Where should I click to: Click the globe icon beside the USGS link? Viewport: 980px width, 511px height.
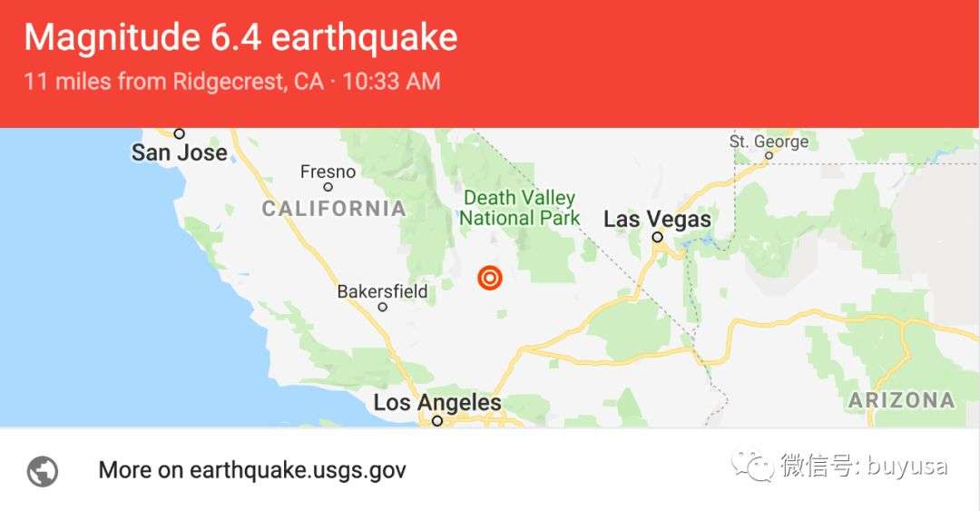[x=43, y=471]
